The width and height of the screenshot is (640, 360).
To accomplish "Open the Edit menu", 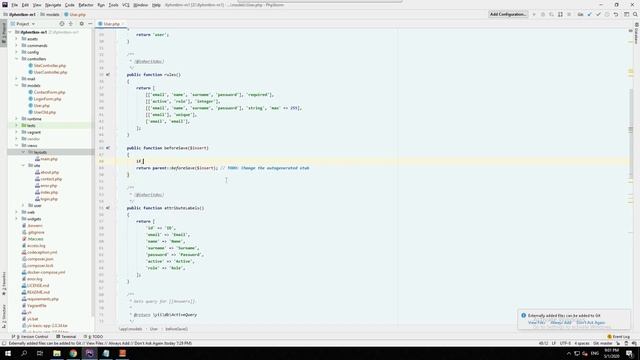I will point(25,5).
